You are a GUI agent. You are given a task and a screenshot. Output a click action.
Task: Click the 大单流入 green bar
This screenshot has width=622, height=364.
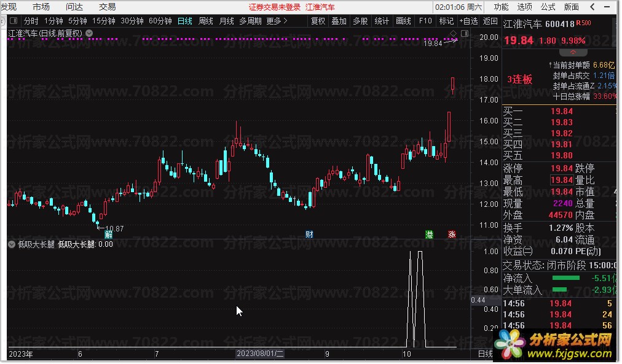point(559,290)
